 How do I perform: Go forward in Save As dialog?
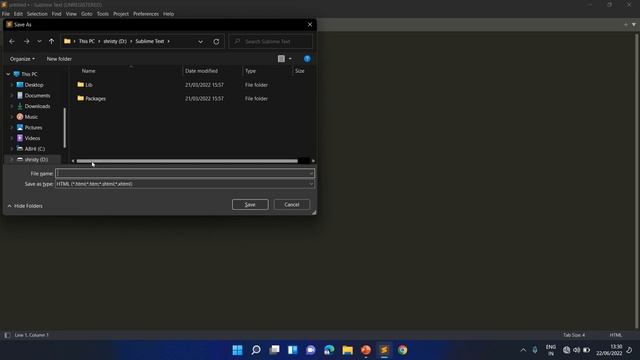[27, 41]
